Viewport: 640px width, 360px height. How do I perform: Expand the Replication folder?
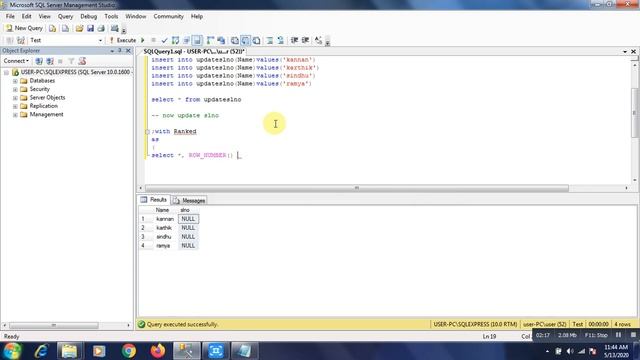[15, 106]
